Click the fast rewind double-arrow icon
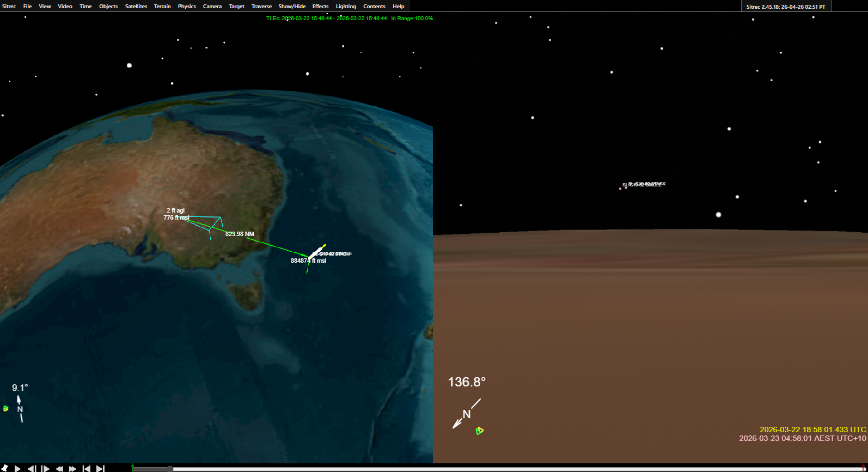 (x=59, y=468)
